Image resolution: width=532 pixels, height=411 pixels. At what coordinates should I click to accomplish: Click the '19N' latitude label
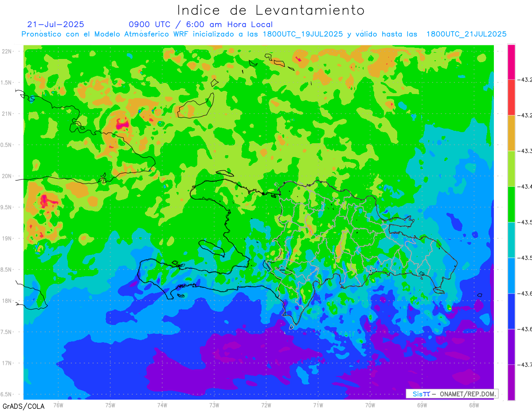click(x=8, y=239)
